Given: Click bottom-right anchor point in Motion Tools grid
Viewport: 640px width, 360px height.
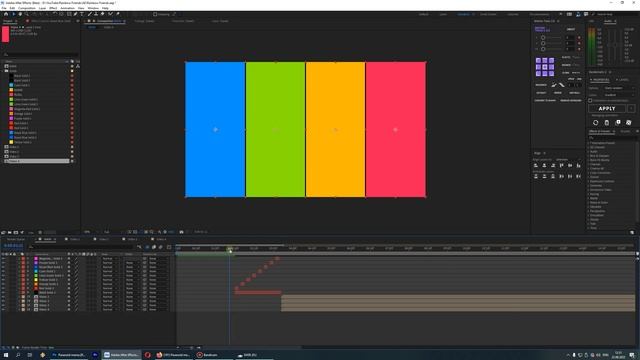Looking at the screenshot, I should coord(551,73).
